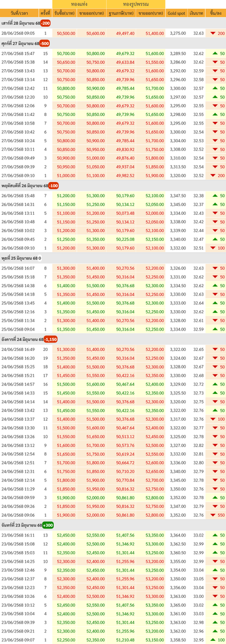Click the green up arrow in 26/06/2568 15:48 row

pyautogui.click(x=215, y=196)
